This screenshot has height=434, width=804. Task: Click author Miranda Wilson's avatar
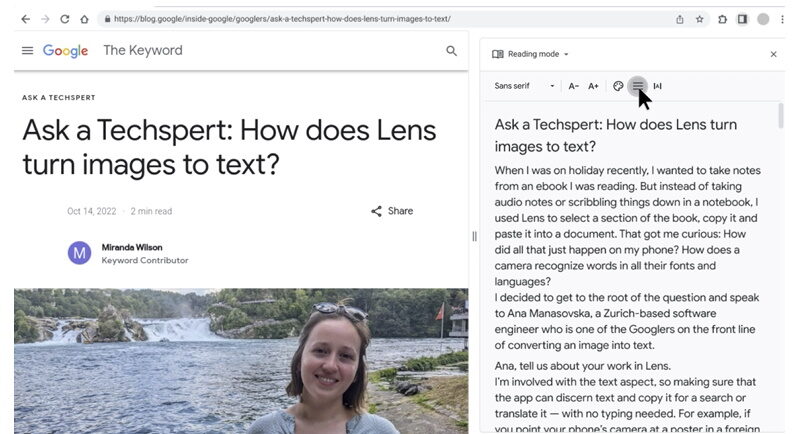pyautogui.click(x=79, y=253)
